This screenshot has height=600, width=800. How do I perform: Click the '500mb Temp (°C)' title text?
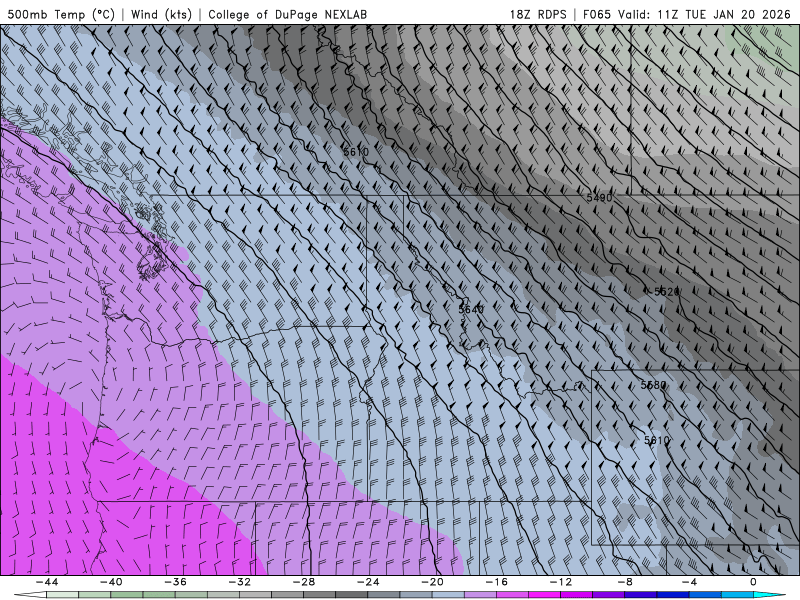(61, 14)
